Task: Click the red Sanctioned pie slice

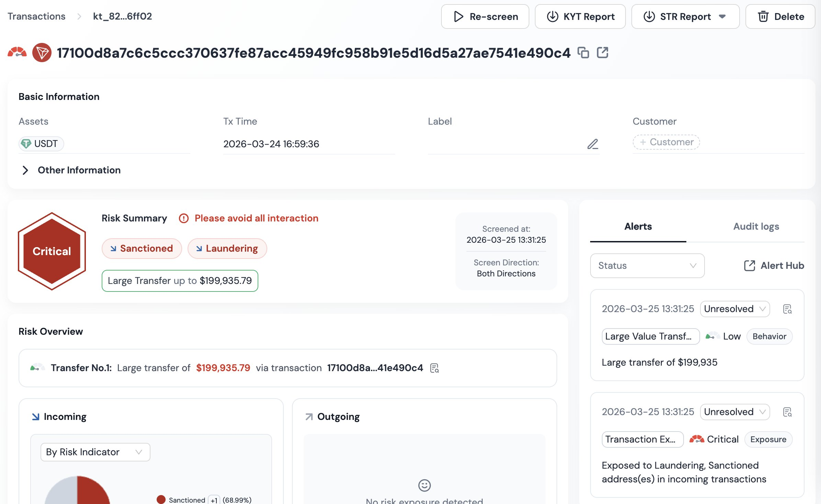Action: [x=92, y=492]
